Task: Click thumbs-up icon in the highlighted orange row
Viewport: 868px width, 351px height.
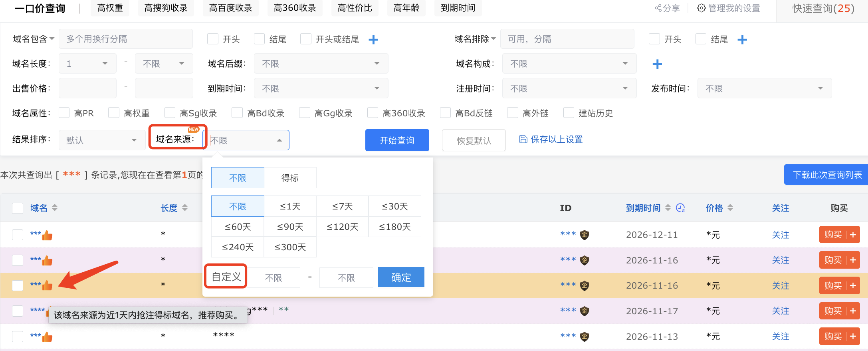Action: pyautogui.click(x=47, y=285)
